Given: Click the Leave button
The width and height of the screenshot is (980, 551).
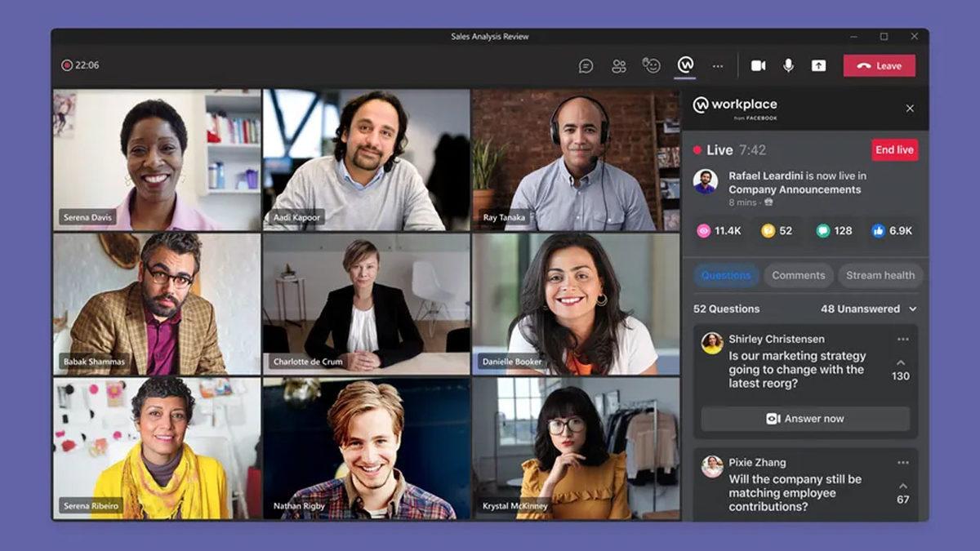Looking at the screenshot, I should 879,65.
